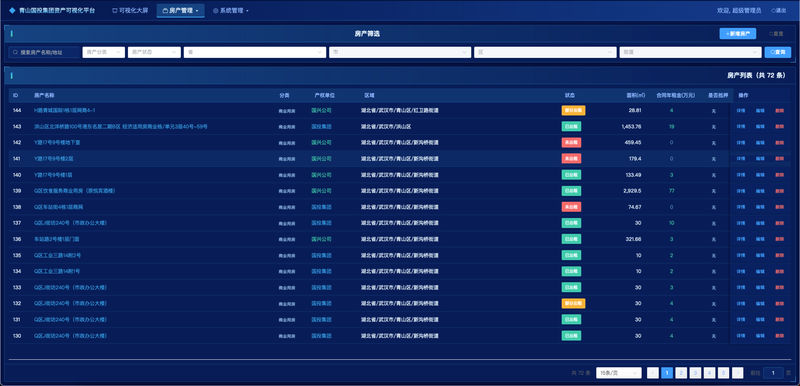Click the magnifier icon in search box
The height and width of the screenshot is (386, 800).
[15, 53]
